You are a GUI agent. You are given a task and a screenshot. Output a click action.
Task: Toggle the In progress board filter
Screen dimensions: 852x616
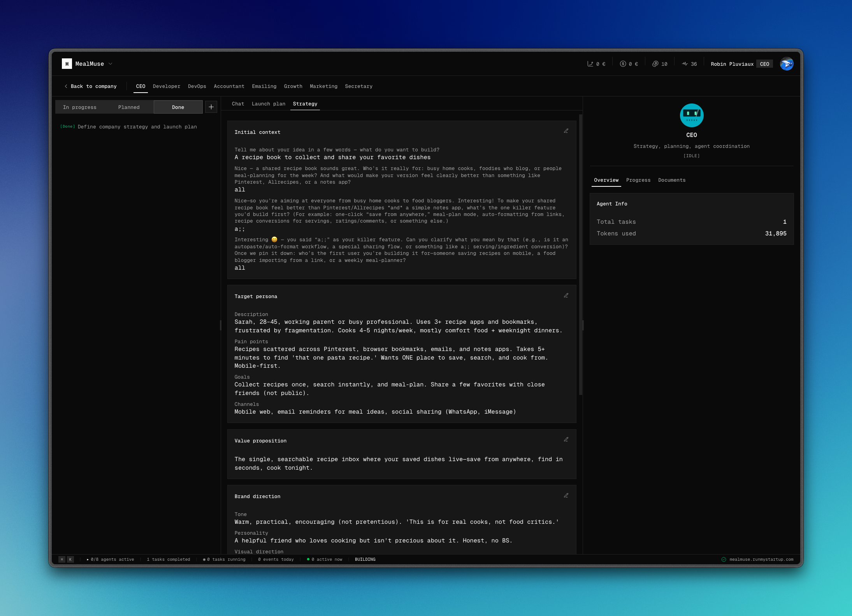click(x=80, y=107)
